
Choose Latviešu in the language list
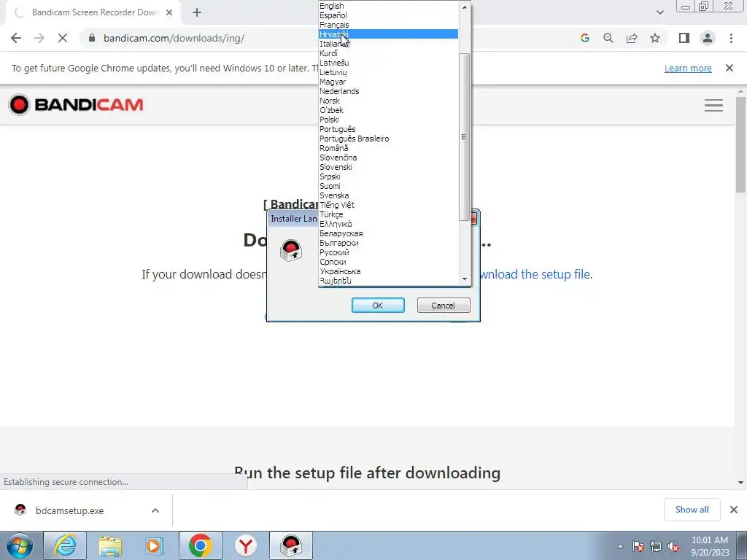388,63
